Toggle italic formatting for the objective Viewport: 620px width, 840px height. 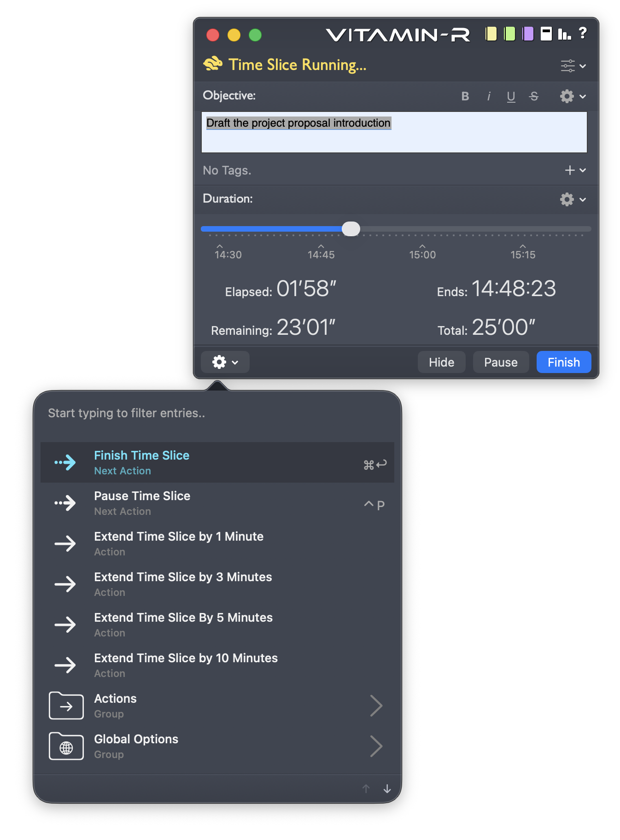click(489, 96)
